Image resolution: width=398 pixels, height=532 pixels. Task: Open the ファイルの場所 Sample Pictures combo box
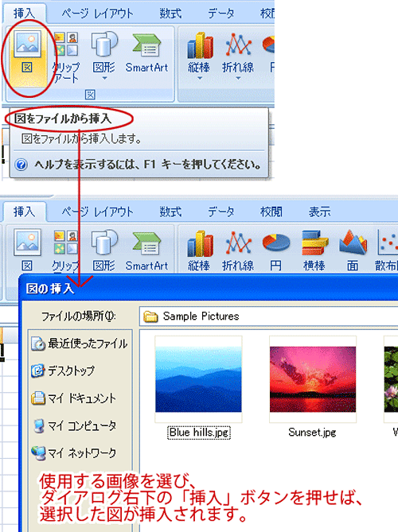268,316
